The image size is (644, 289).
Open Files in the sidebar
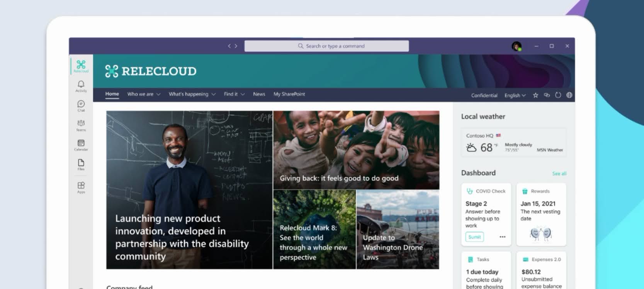[81, 164]
